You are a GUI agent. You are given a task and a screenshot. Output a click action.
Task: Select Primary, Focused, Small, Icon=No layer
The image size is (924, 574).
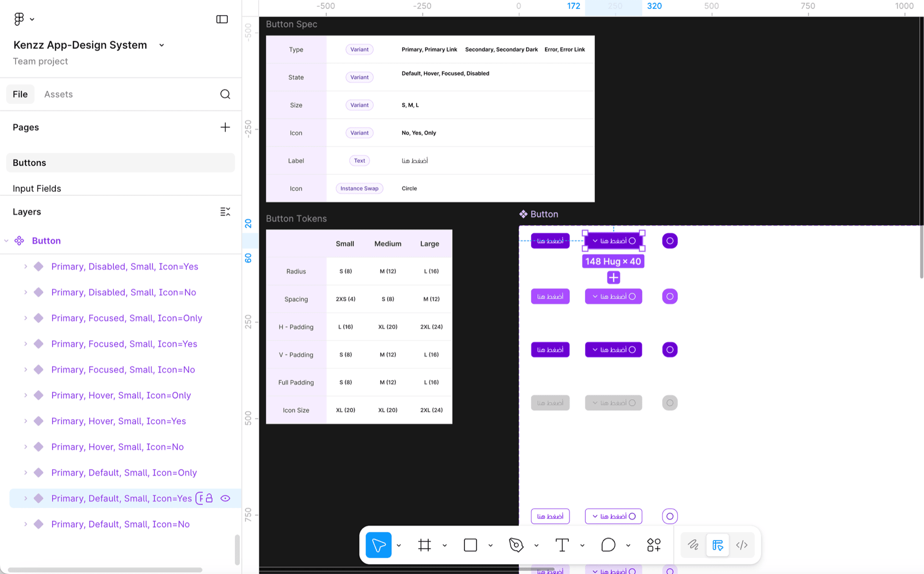click(123, 370)
